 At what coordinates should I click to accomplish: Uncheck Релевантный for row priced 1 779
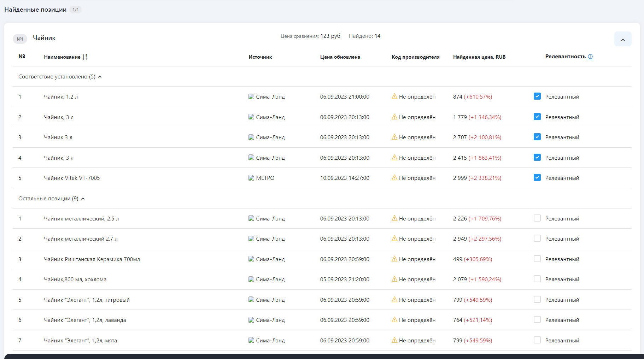click(x=537, y=117)
